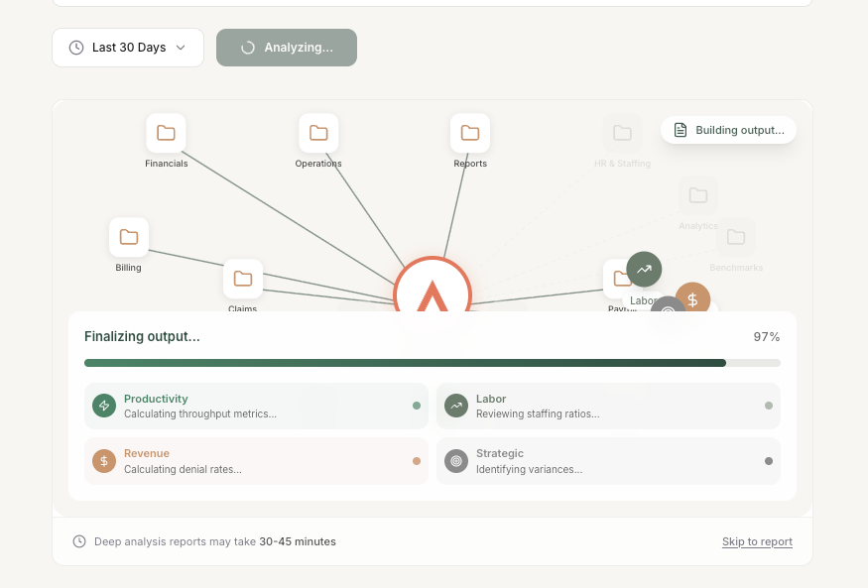Screen dimensions: 868x588
Task: Click the 97% progress value
Action: 767,337
